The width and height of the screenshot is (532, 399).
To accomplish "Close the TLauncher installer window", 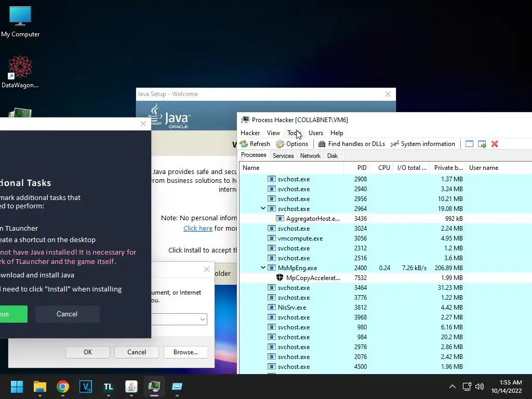I will coord(143,124).
